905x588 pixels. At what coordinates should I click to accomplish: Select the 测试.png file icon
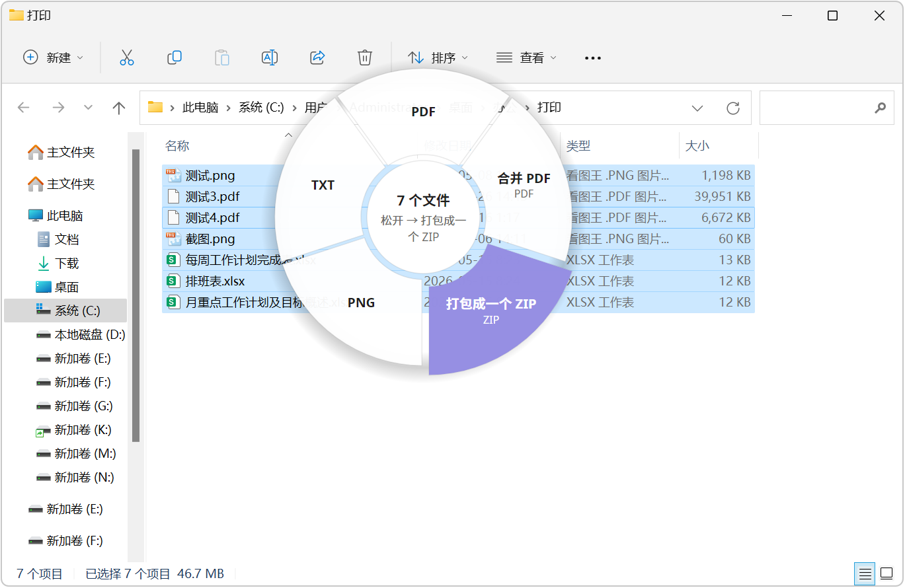pos(173,176)
